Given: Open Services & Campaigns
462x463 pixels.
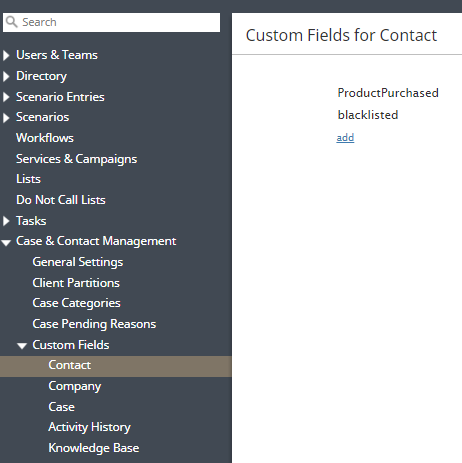Looking at the screenshot, I should pyautogui.click(x=77, y=159).
